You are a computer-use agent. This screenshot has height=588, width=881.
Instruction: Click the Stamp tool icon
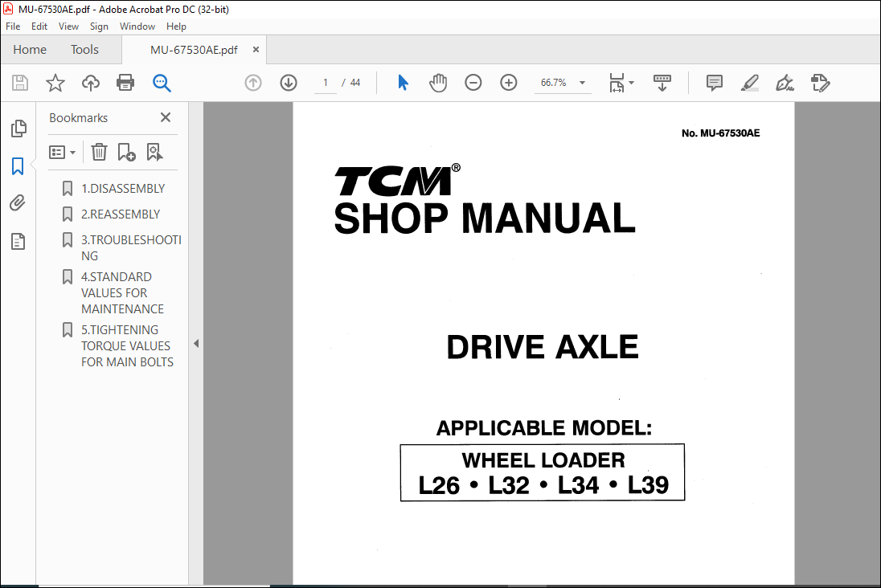(821, 83)
